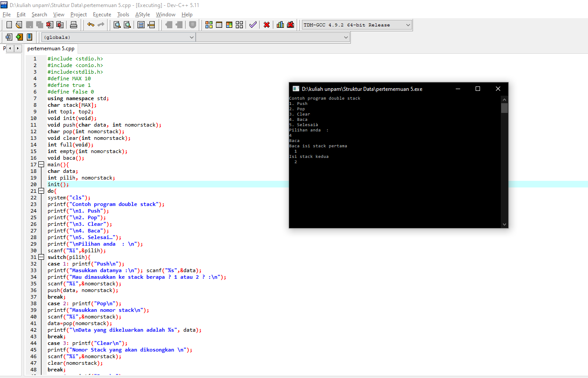Click console scrollbar up arrow

pos(504,99)
